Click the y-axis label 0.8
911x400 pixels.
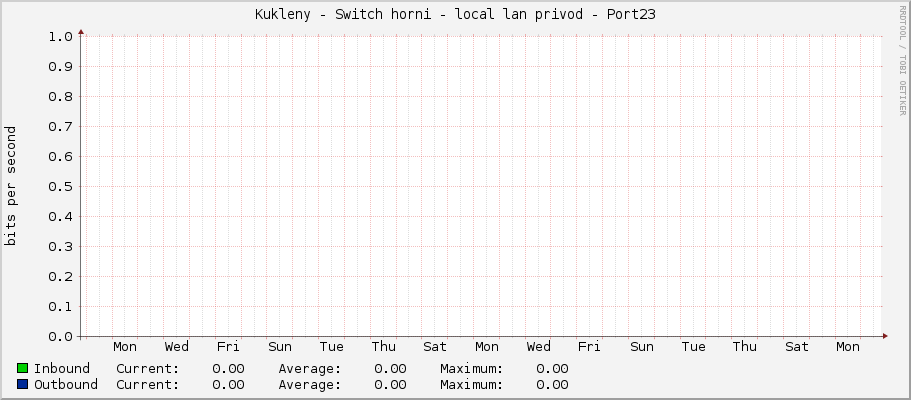click(60, 97)
